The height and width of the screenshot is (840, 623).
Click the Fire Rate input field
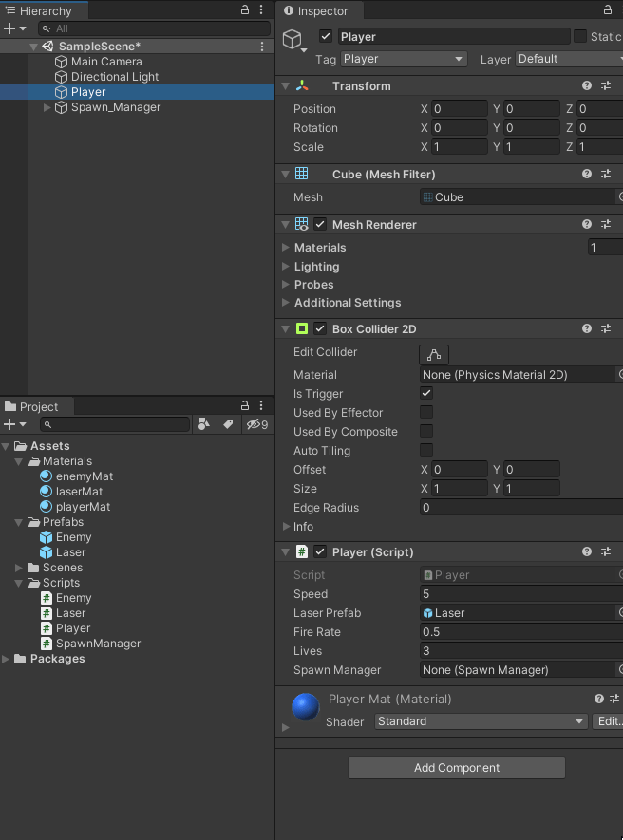pos(521,631)
